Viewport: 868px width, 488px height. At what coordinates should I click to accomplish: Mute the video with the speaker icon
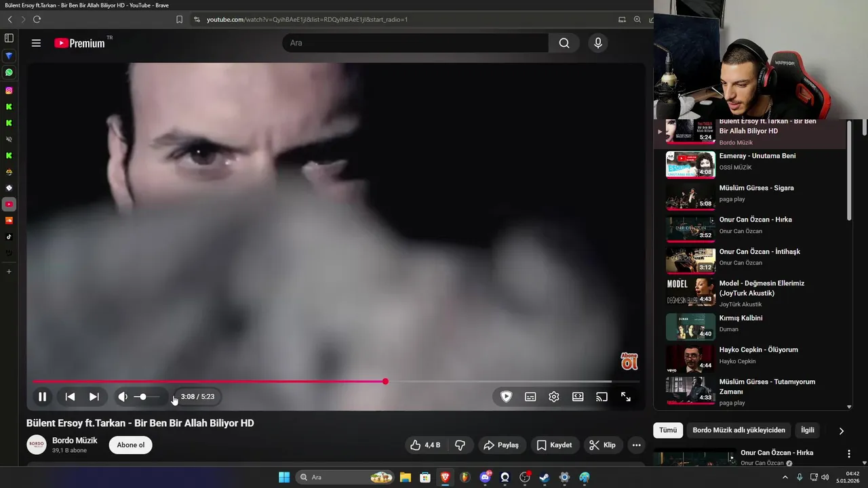[123, 396]
